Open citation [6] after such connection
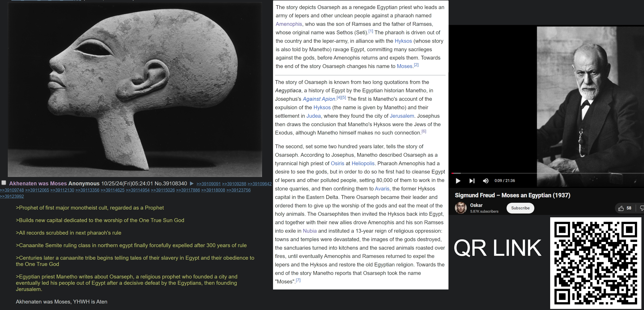The width and height of the screenshot is (644, 310). pos(424,131)
